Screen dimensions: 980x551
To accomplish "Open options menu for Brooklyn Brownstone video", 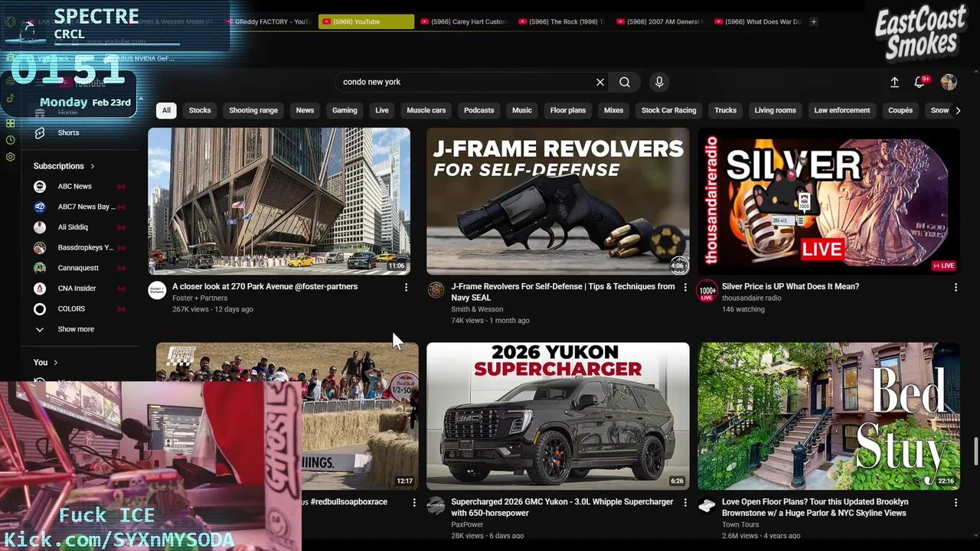I will point(955,503).
